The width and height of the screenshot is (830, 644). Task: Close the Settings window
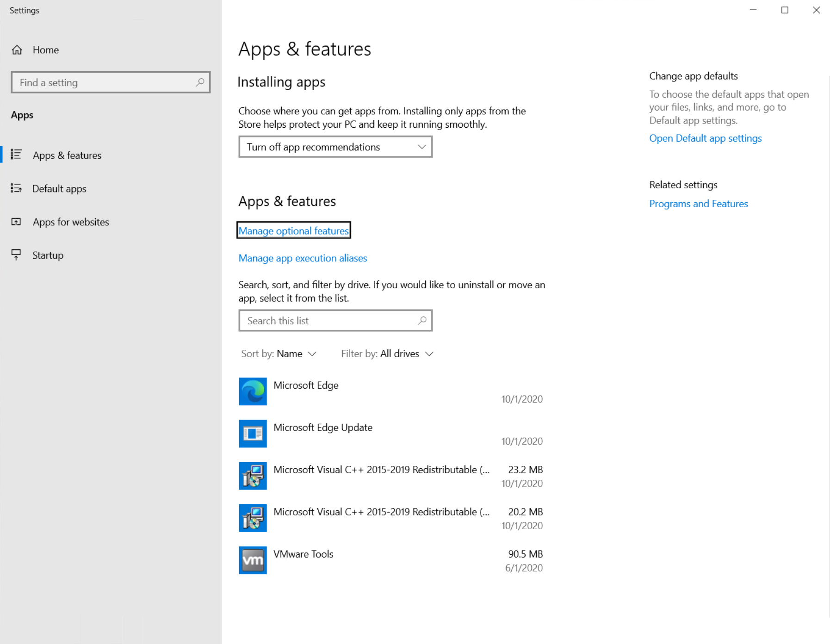coord(816,10)
